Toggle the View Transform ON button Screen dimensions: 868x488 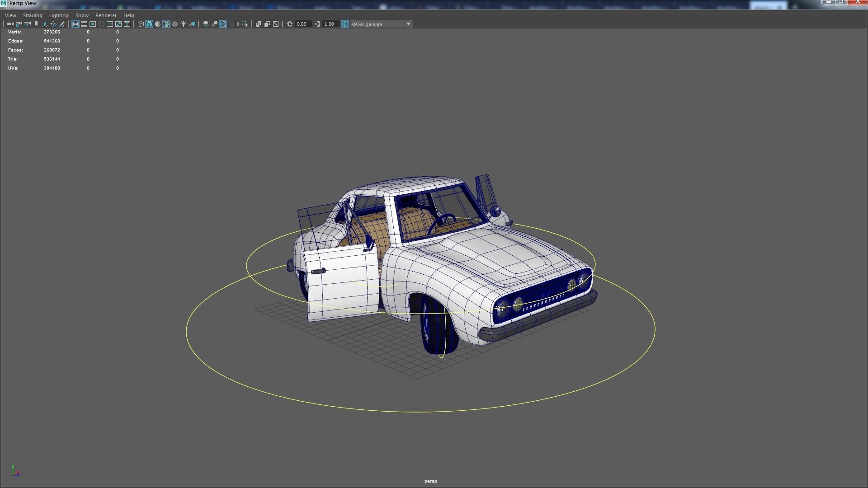[345, 24]
